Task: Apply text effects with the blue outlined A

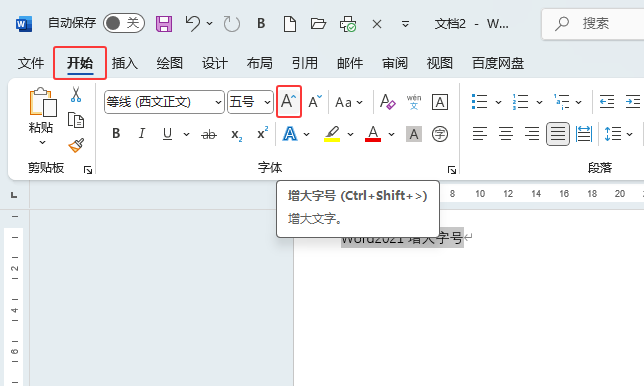Action: (290, 134)
